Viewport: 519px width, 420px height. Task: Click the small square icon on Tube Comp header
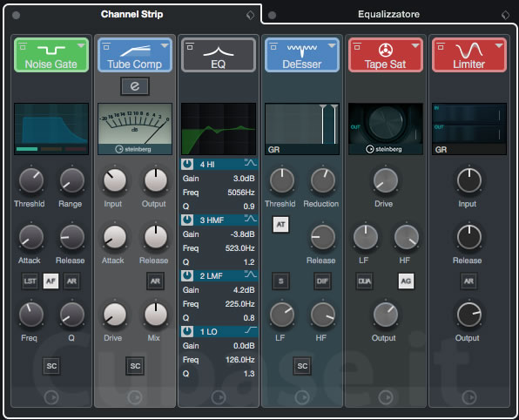106,46
